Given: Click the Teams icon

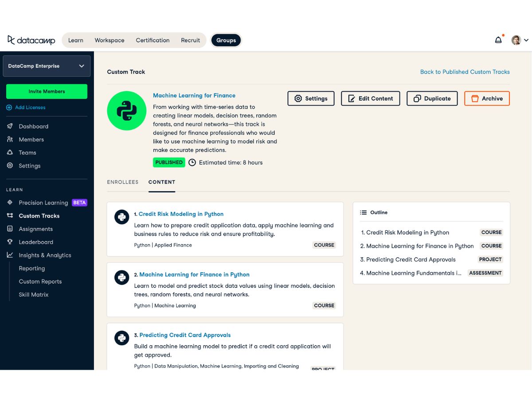Looking at the screenshot, I should (x=10, y=153).
